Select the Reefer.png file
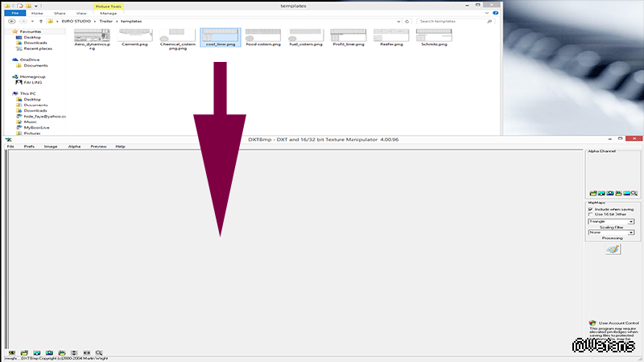The height and width of the screenshot is (362, 644). [x=391, y=37]
